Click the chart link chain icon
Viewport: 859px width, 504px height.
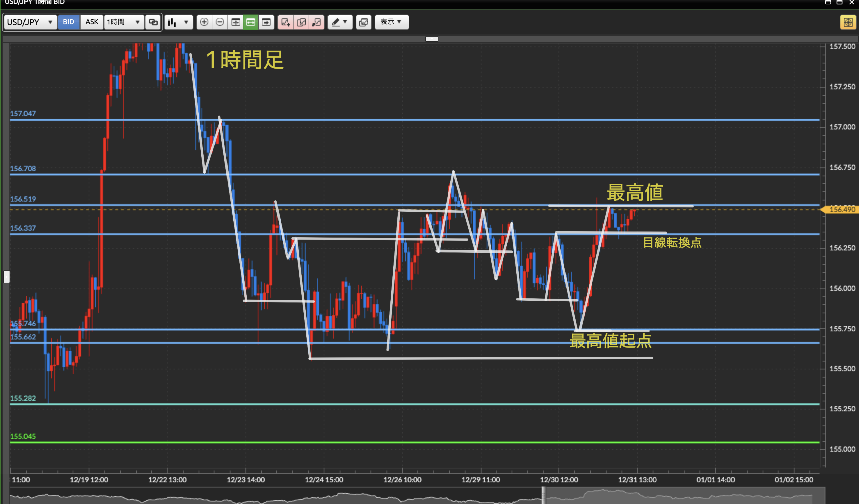153,22
